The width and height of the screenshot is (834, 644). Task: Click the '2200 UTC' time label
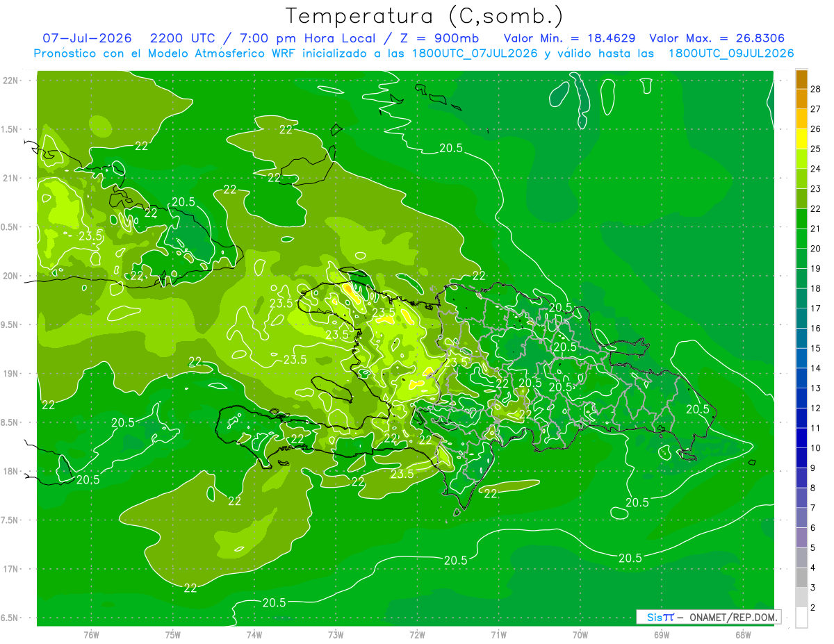182,38
